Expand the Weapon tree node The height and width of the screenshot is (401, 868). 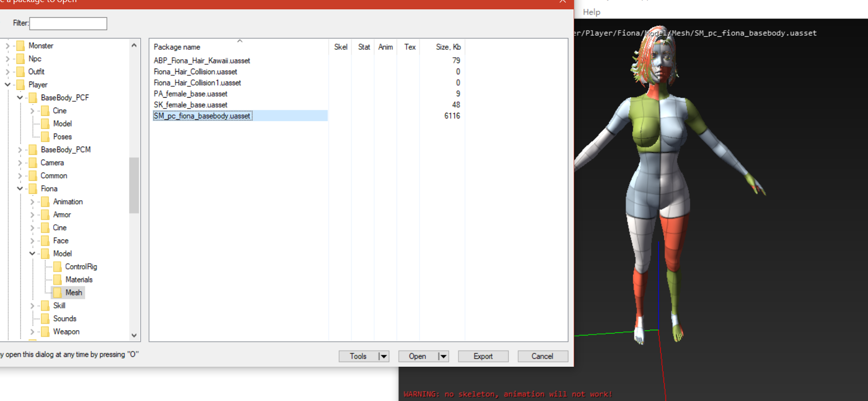[32, 331]
